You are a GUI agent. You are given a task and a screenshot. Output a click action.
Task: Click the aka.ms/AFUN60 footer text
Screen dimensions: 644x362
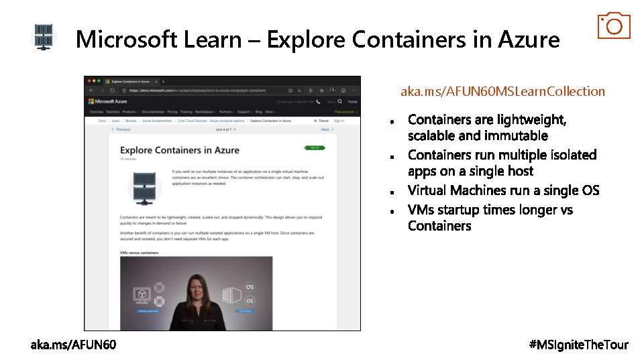73,345
